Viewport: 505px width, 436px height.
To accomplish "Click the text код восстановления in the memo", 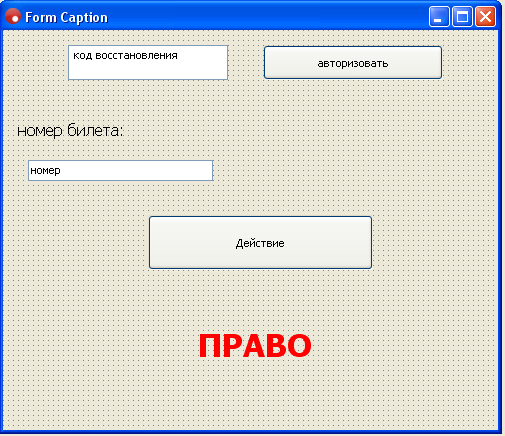I will pyautogui.click(x=125, y=55).
